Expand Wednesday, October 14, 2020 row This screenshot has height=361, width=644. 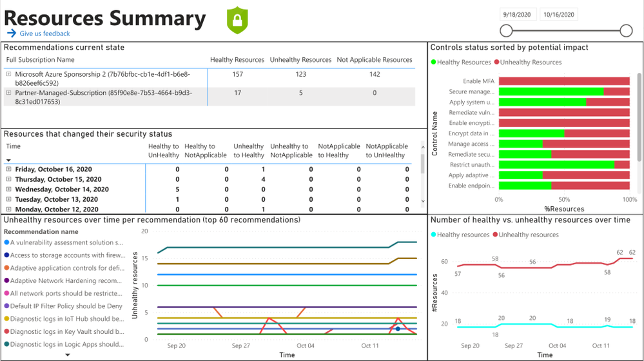(x=8, y=189)
